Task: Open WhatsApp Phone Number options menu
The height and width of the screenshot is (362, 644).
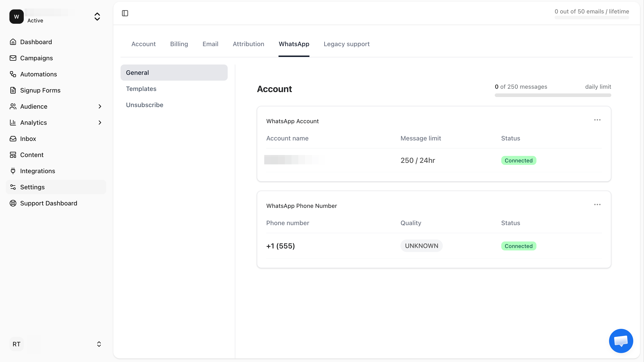Action: pos(597,205)
